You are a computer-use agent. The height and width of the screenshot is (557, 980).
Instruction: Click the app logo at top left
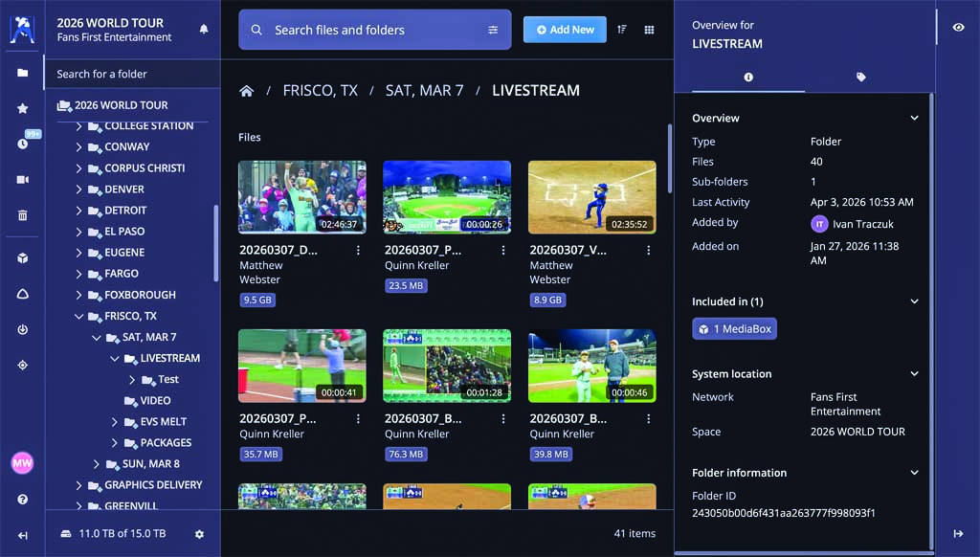(23, 29)
